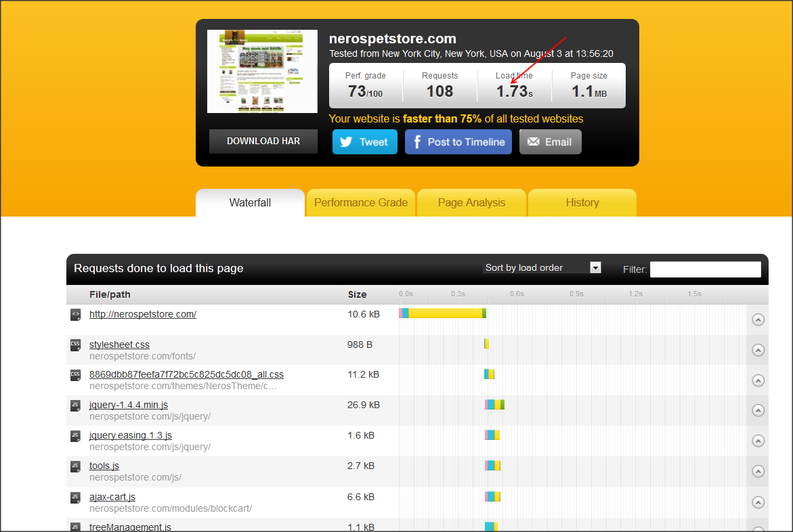
Task: Open the tools.js link
Action: [104, 466]
